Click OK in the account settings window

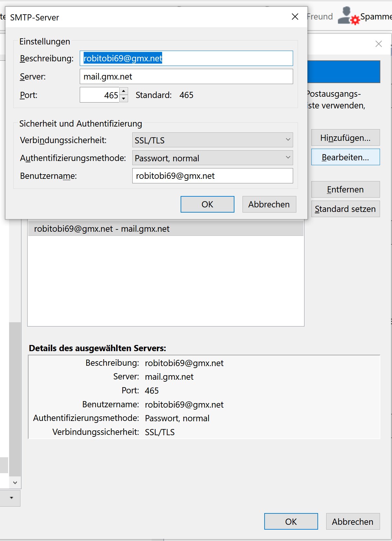pos(291,522)
